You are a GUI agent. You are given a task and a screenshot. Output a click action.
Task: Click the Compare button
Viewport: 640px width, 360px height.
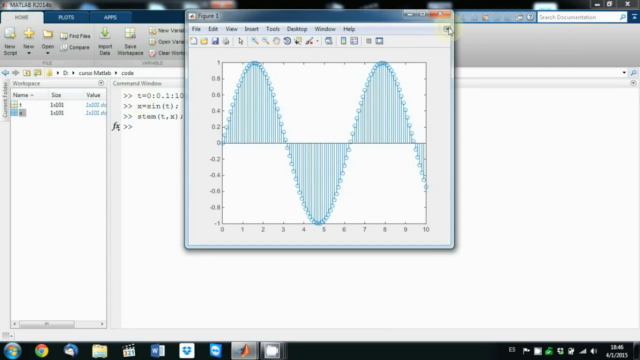pos(75,47)
